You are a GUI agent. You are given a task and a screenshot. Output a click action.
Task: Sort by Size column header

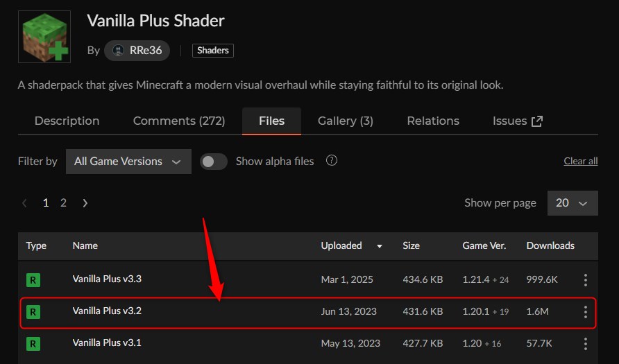pos(411,245)
